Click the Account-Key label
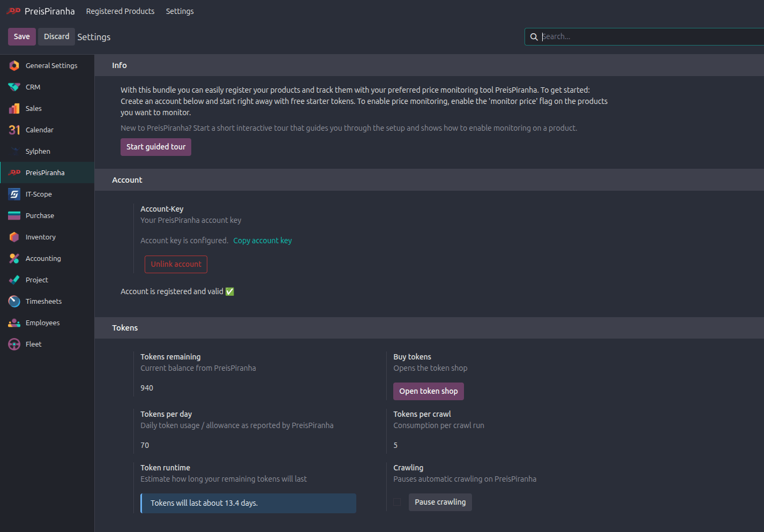Viewport: 764px width, 532px height. click(x=162, y=209)
